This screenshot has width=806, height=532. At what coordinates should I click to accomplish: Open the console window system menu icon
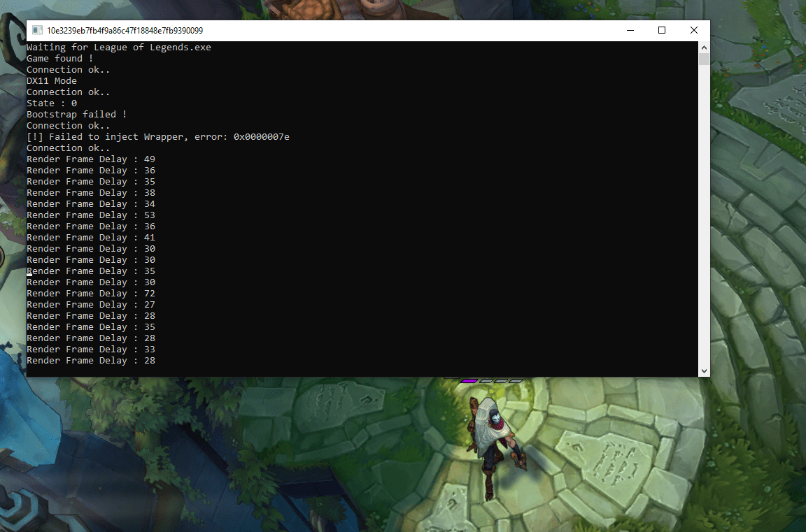click(x=37, y=30)
